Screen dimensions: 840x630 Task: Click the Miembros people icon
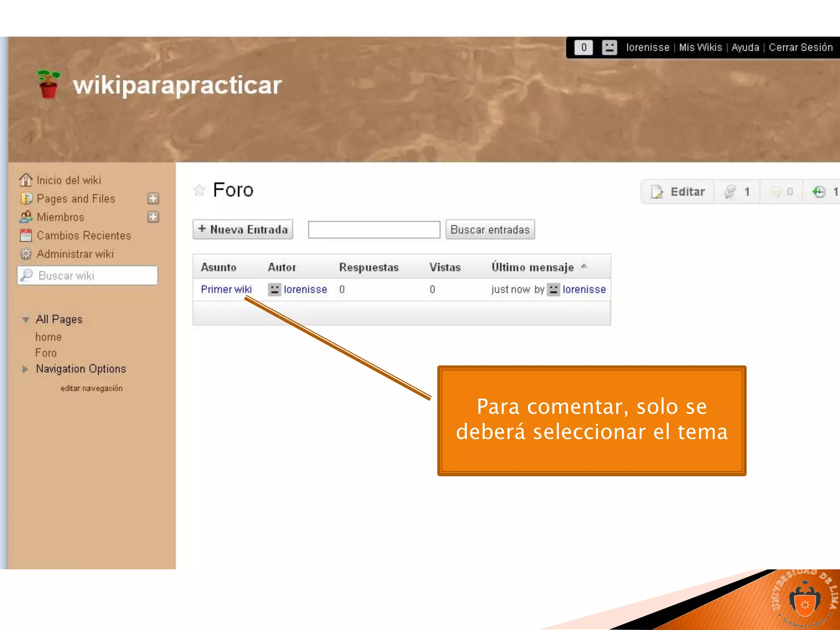26,217
